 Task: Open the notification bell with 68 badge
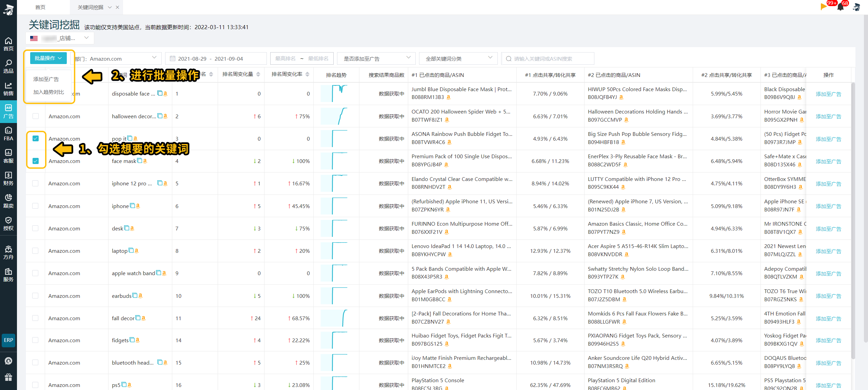click(841, 7)
